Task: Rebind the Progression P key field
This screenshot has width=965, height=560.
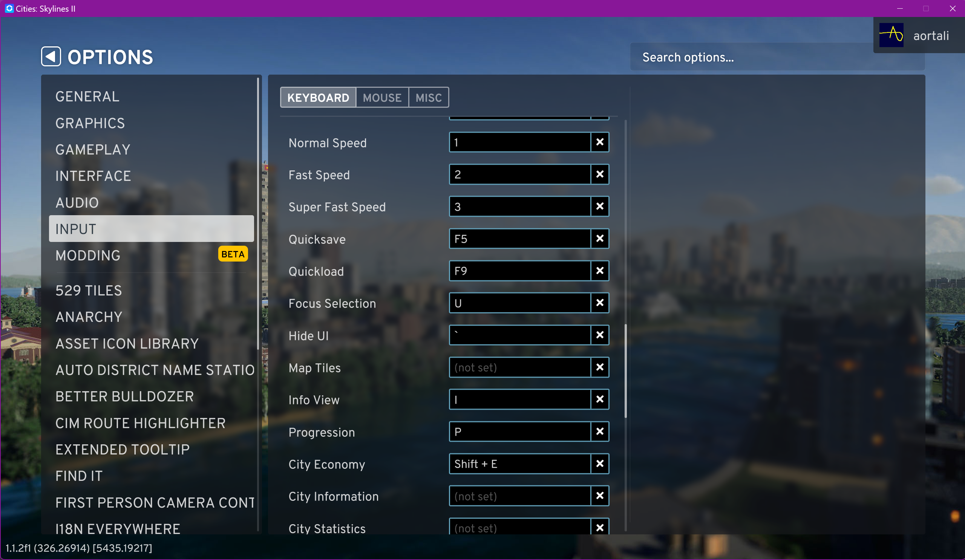Action: 520,432
